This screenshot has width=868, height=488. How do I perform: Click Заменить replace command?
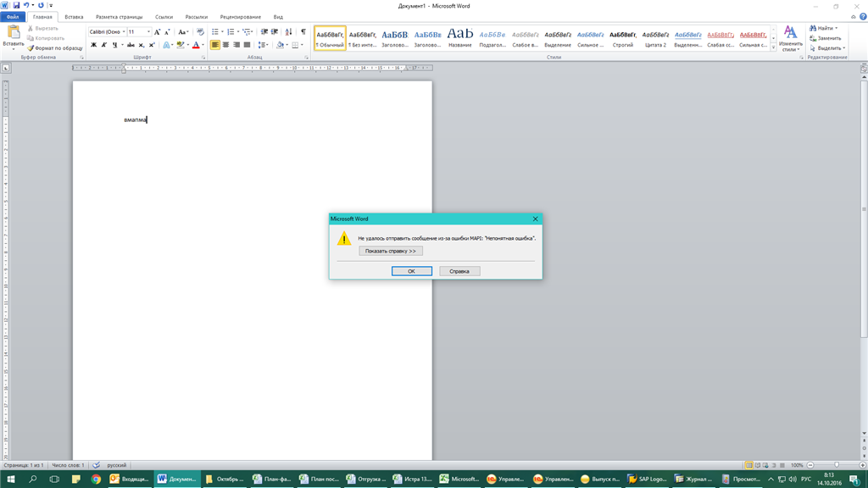point(826,38)
